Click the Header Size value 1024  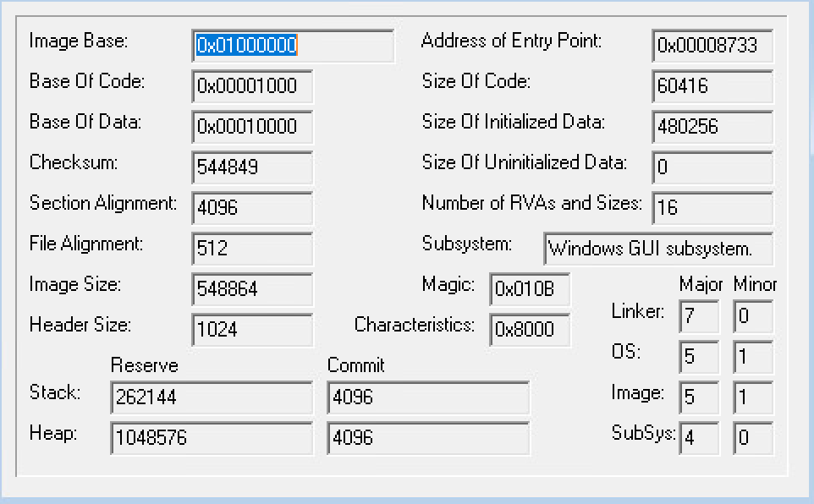pyautogui.click(x=251, y=330)
